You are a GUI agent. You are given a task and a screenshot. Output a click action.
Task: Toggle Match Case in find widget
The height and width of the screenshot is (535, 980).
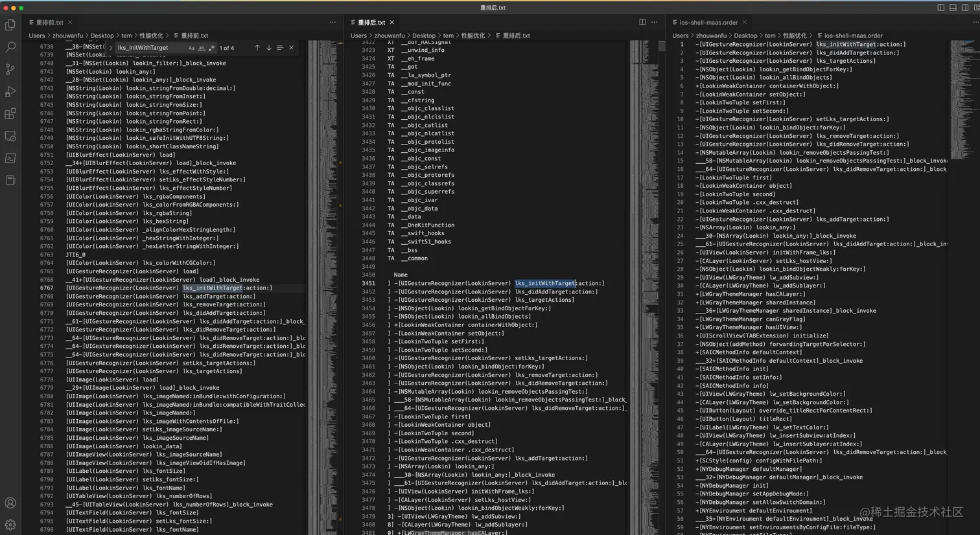point(191,48)
